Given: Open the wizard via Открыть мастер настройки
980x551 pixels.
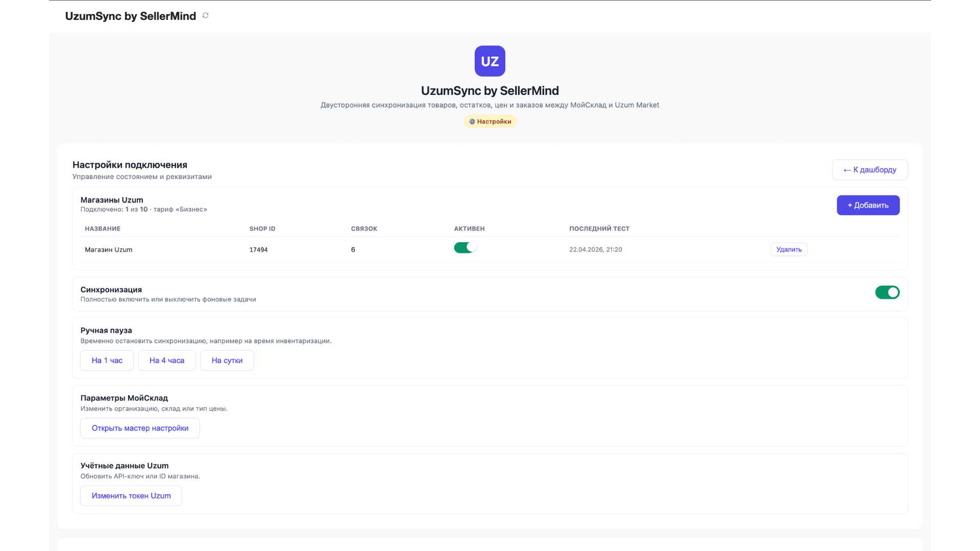Looking at the screenshot, I should (x=140, y=428).
